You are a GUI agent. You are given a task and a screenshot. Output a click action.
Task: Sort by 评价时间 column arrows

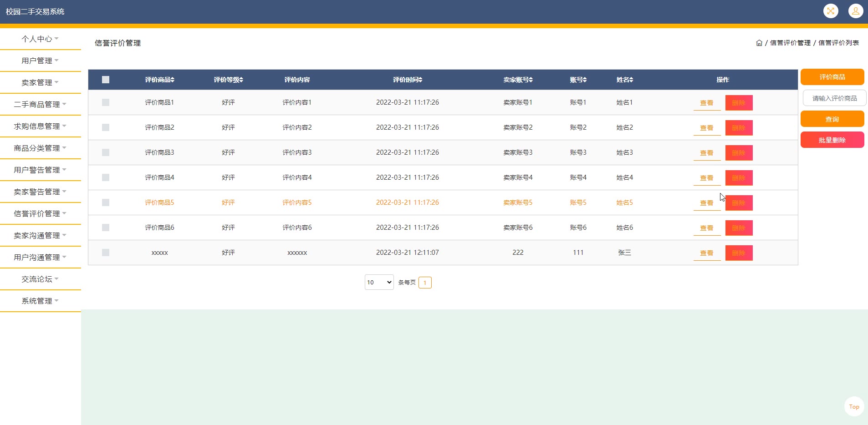[420, 80]
